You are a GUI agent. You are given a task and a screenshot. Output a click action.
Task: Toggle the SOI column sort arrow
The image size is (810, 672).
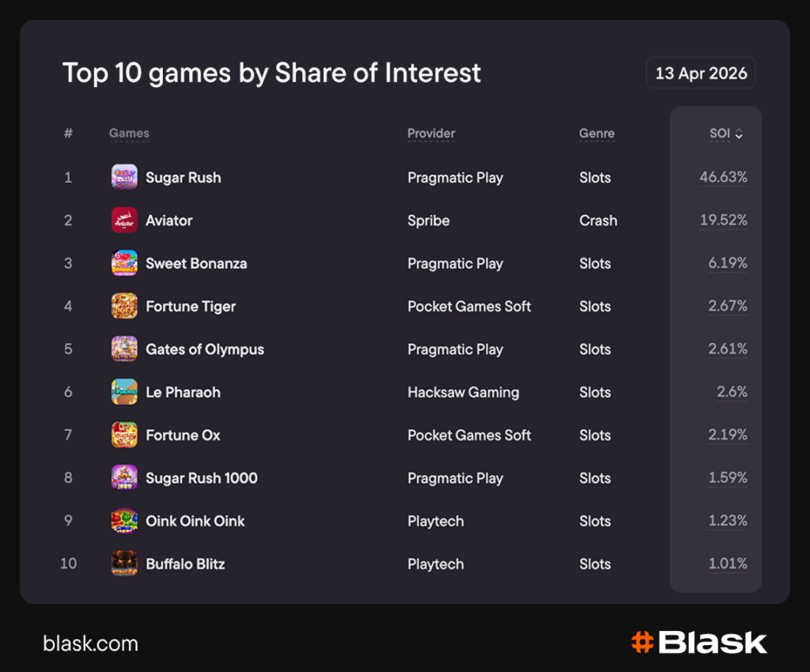(739, 134)
